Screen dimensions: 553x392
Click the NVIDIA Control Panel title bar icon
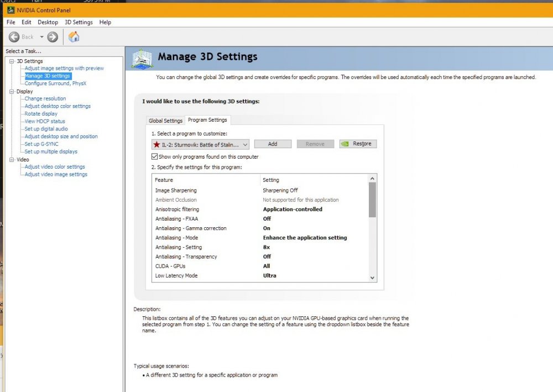9,10
